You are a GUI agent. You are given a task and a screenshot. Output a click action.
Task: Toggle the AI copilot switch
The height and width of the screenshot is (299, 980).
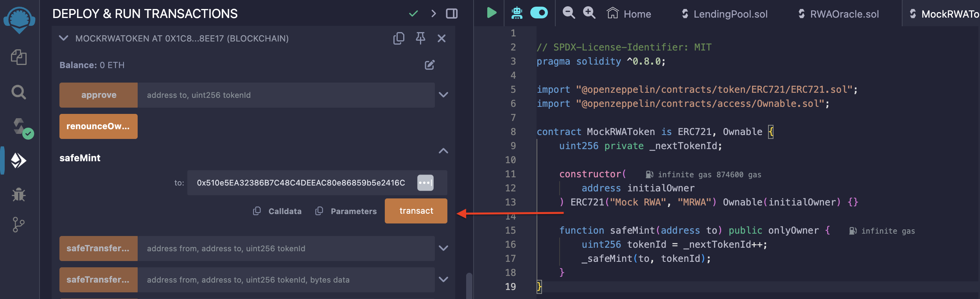(539, 13)
